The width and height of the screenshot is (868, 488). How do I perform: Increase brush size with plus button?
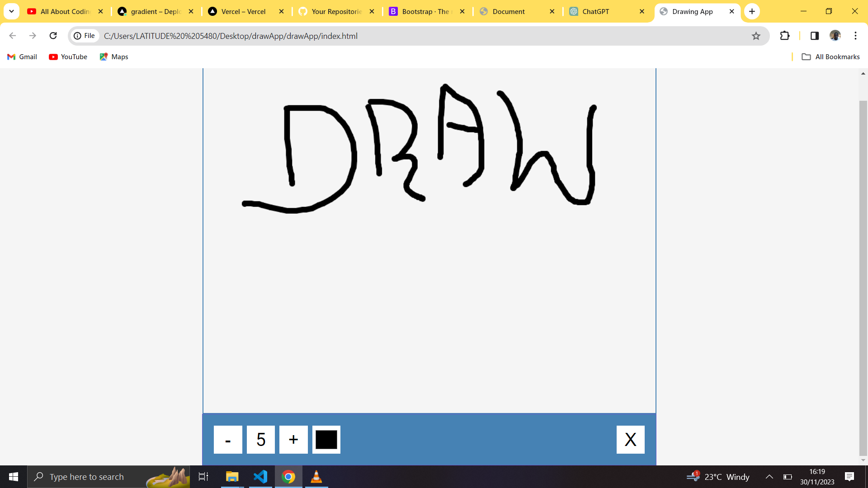(293, 439)
